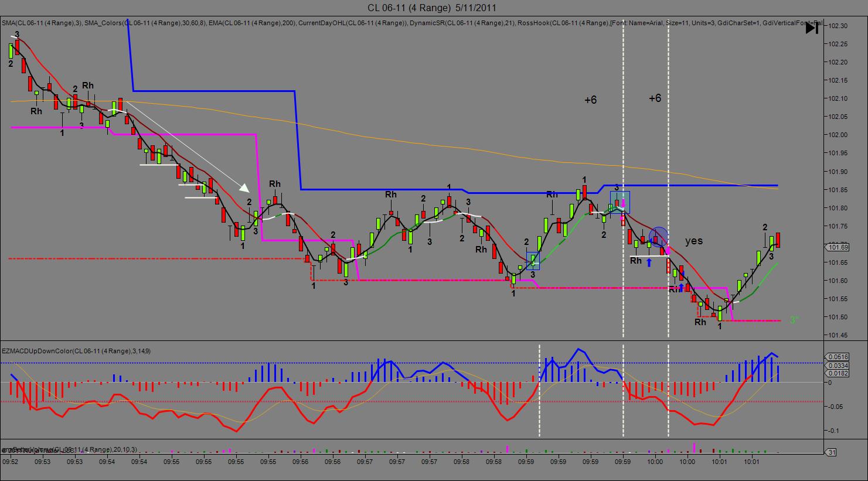Click the 102.00 price axis label
Screen dimensions: 868x481
tap(839, 135)
